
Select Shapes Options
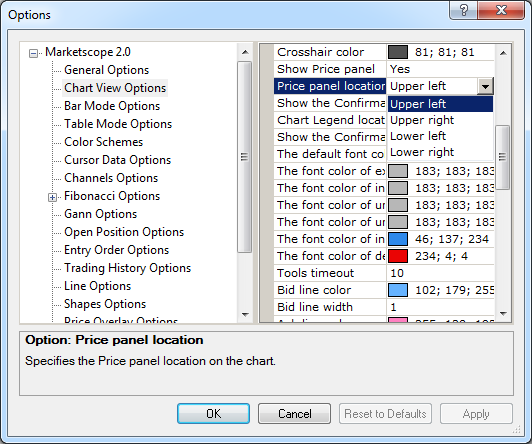(x=105, y=304)
